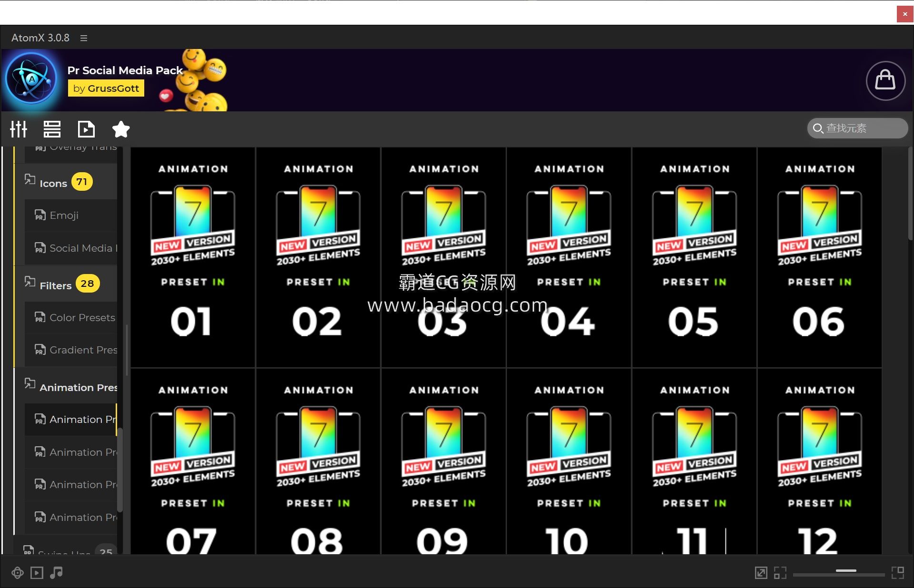Image resolution: width=914 pixels, height=588 pixels.
Task: Click the search field for elements
Action: (x=857, y=128)
